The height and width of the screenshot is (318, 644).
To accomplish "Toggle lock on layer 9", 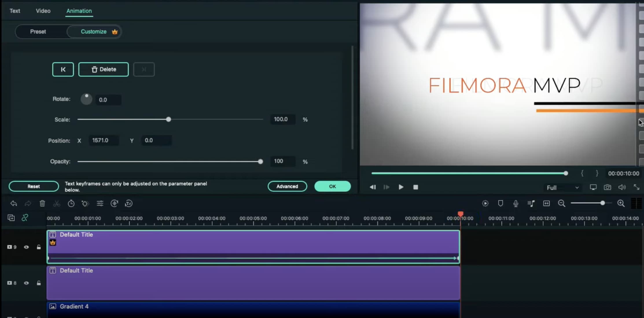I will (x=38, y=247).
